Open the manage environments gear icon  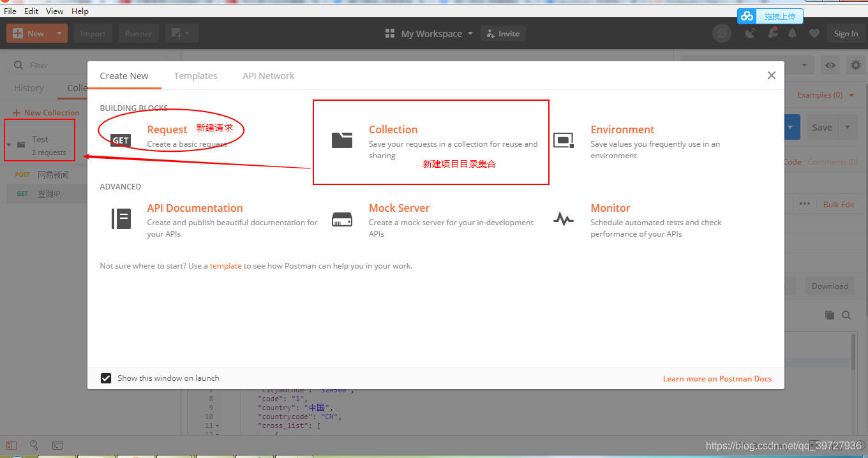[856, 65]
